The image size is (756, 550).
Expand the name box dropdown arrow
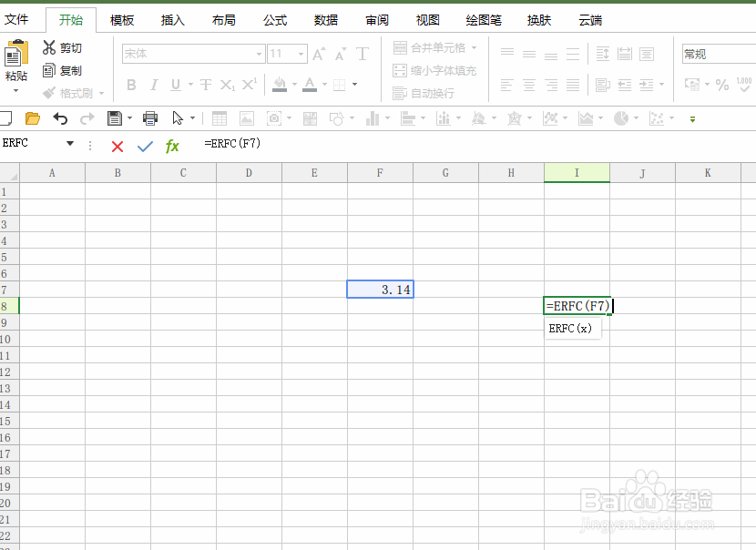pos(70,143)
